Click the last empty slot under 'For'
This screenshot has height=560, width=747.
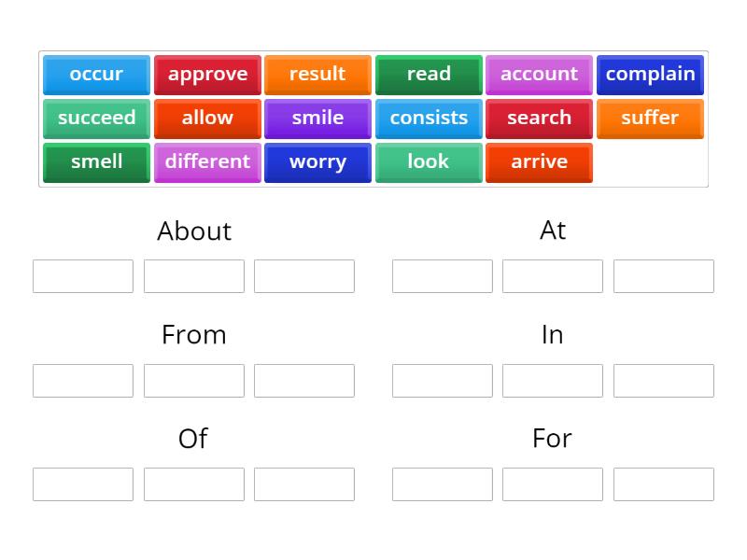pos(663,483)
